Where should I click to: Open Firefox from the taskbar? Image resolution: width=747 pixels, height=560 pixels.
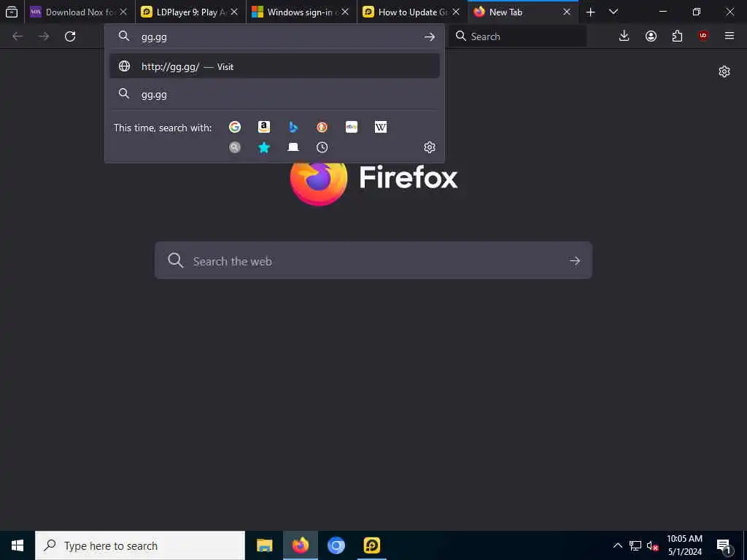click(x=301, y=545)
